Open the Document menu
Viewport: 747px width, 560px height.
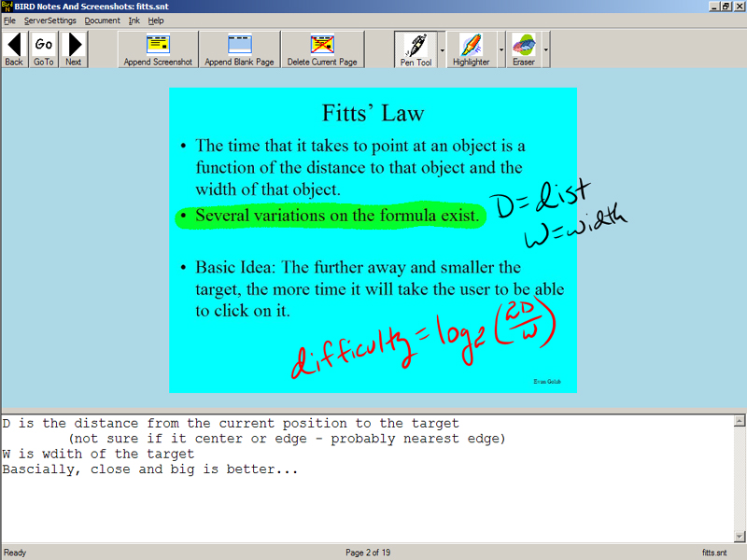102,21
